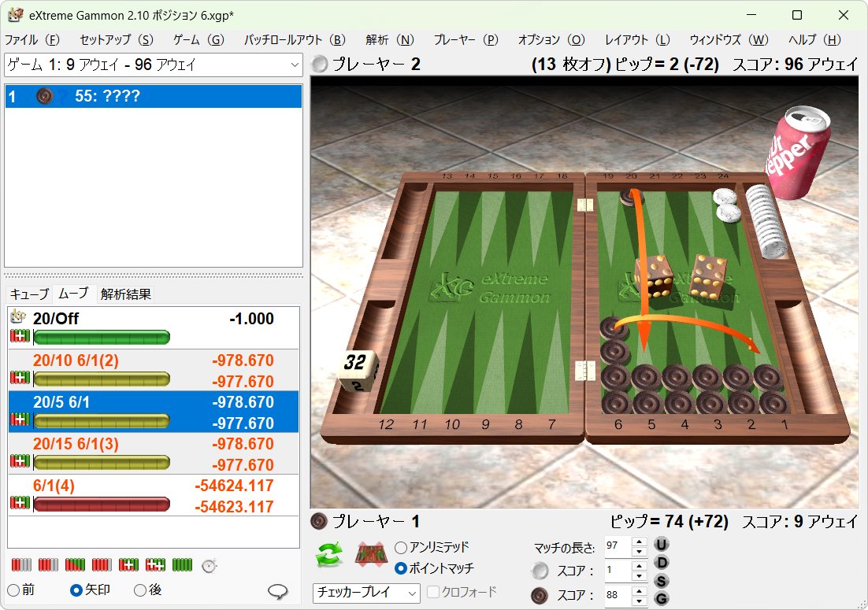Select the 20/Off move entry
Screen dimensions: 868x610
pos(154,328)
